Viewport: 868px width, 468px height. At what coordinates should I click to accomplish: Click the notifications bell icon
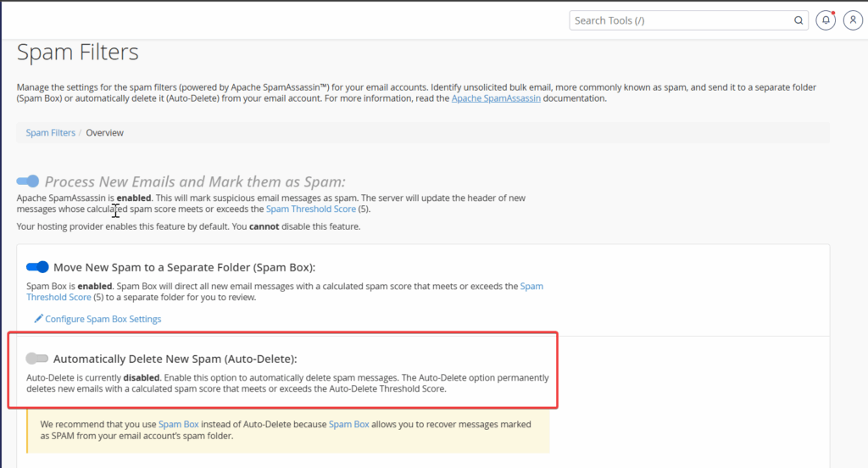825,20
